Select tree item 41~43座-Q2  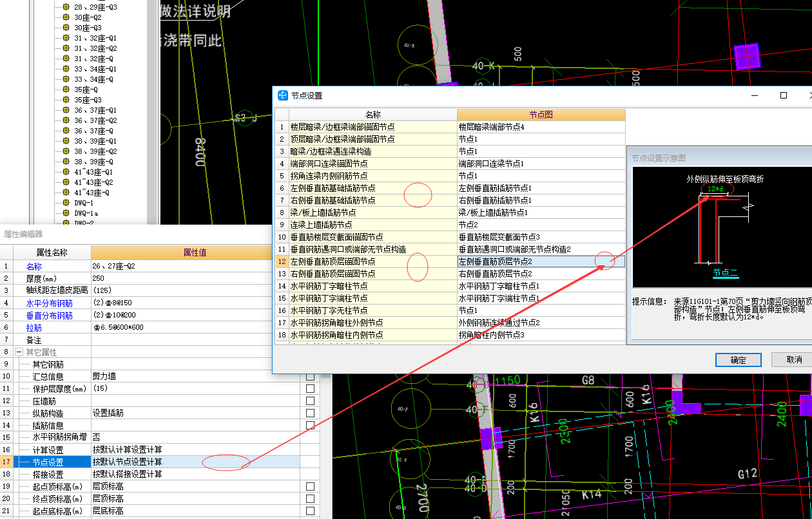(93, 183)
